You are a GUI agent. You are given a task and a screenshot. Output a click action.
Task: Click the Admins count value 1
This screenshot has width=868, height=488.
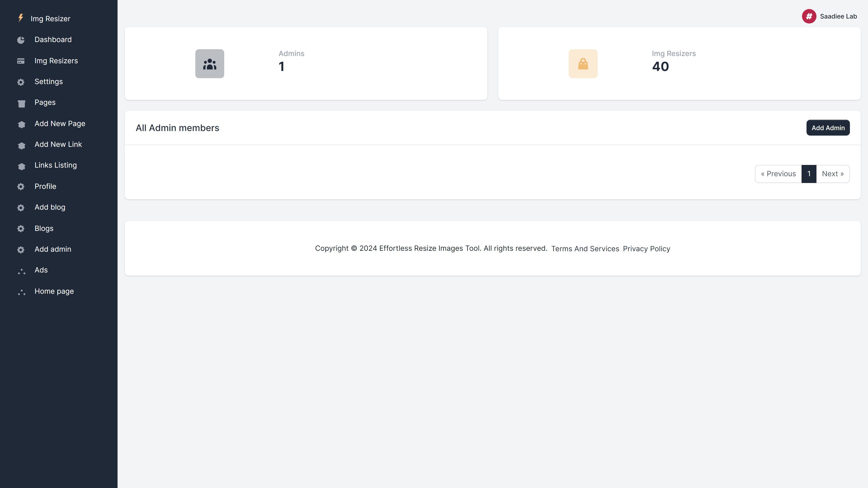(x=281, y=67)
